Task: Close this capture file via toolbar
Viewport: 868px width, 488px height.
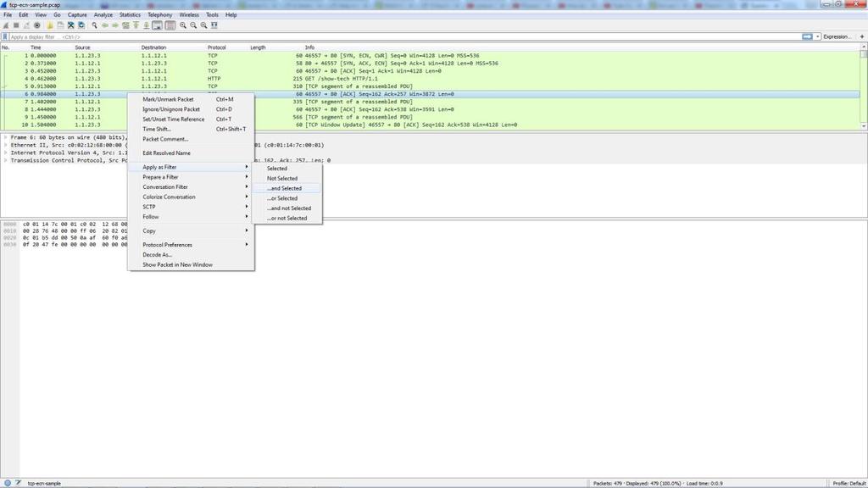Action: 71,25
